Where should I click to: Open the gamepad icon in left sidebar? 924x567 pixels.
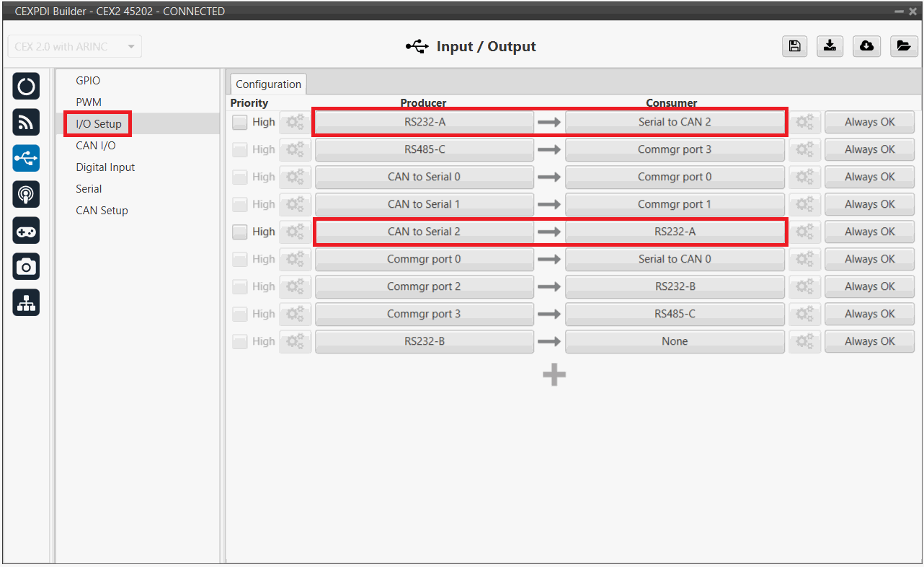26,231
